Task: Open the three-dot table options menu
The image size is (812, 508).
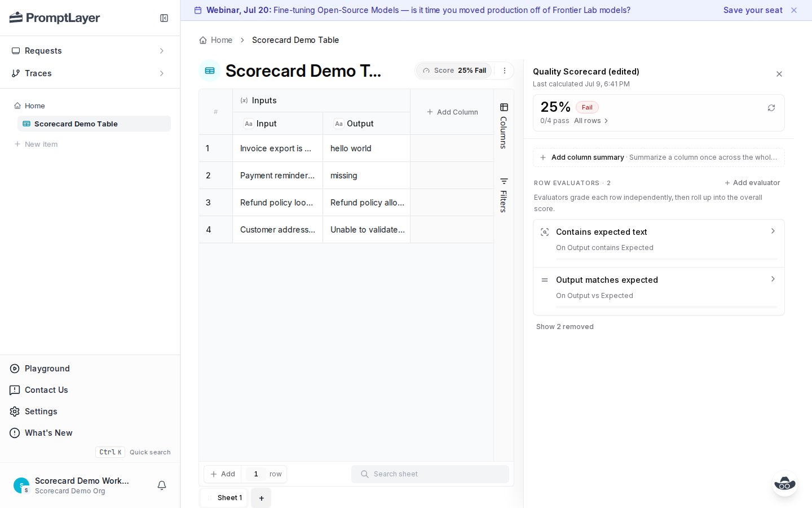Action: [505, 71]
